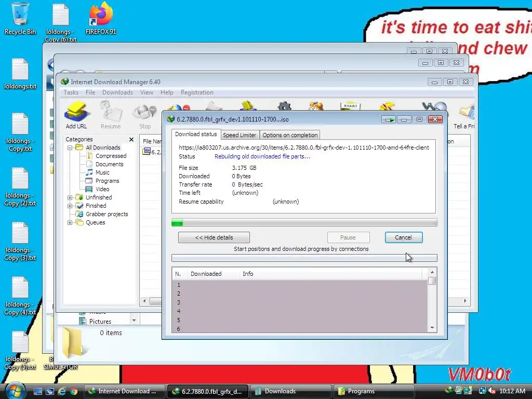Click the download URL text
This screenshot has height=399, width=532.
[x=303, y=148]
